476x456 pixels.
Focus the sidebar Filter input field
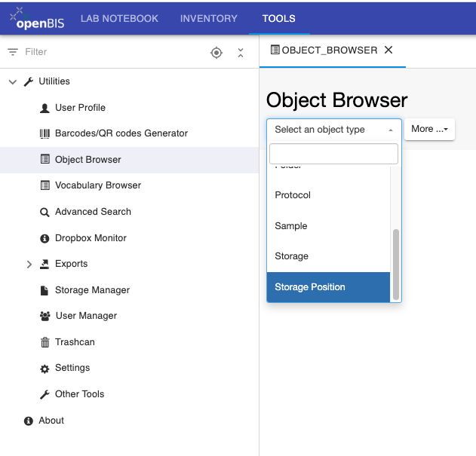point(112,52)
